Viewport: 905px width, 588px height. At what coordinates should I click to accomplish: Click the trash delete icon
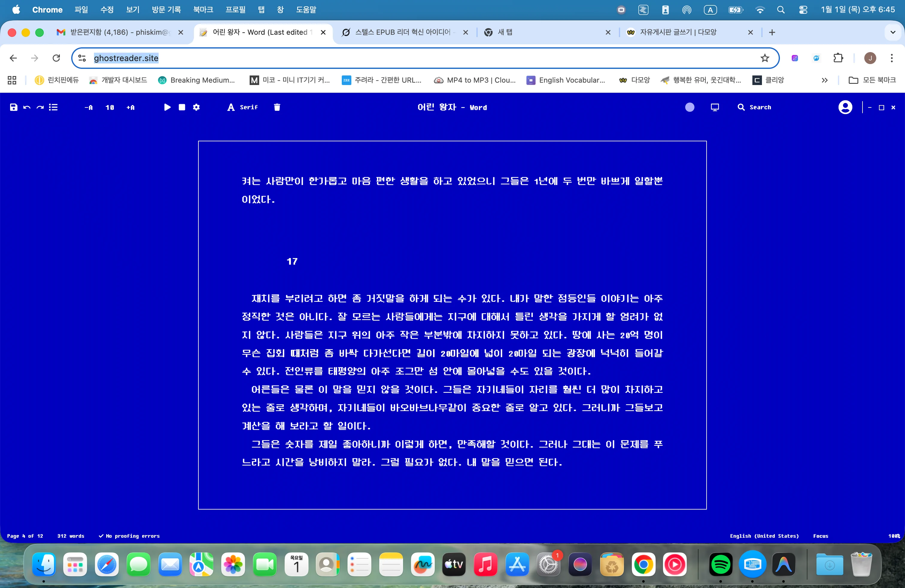277,107
